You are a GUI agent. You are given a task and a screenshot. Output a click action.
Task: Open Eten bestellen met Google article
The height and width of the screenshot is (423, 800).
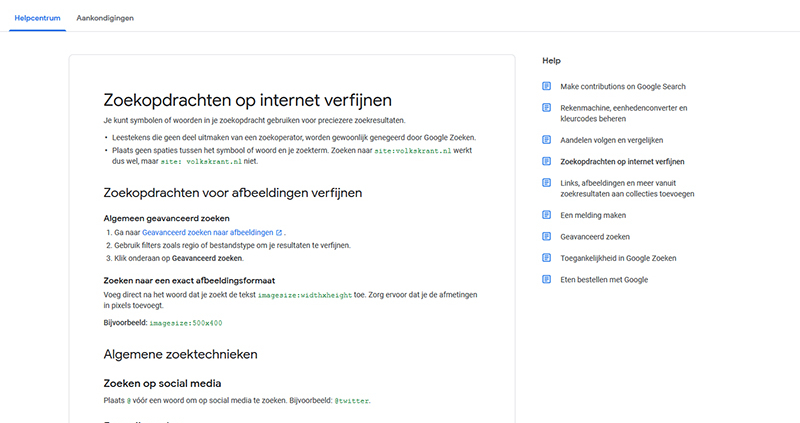[604, 280]
